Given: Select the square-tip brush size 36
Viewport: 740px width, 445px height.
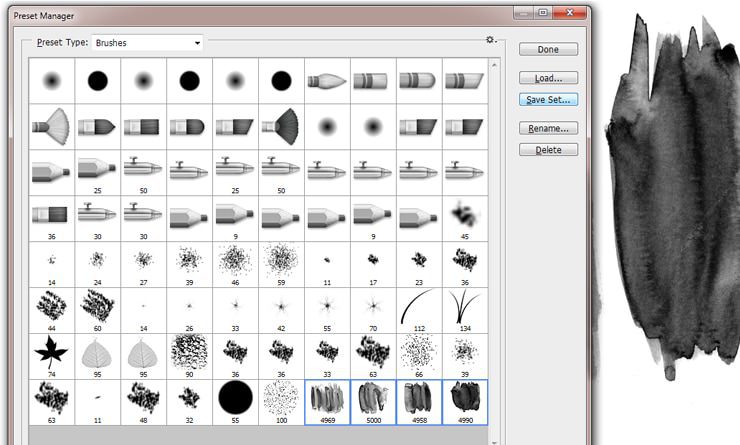Looking at the screenshot, I should pyautogui.click(x=51, y=219).
